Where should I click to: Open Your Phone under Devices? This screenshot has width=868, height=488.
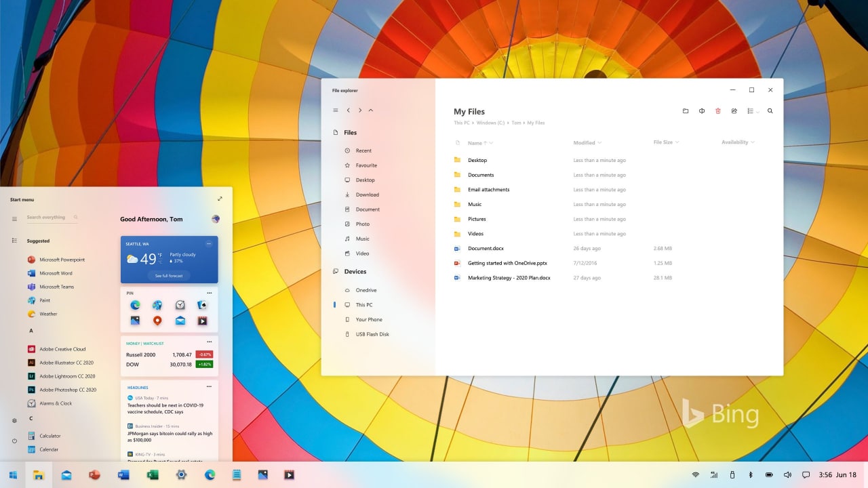pos(363,320)
